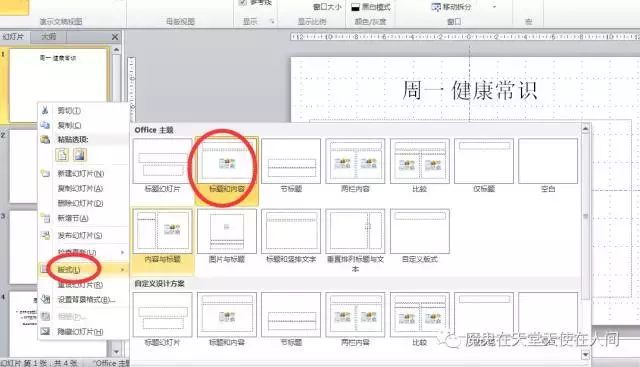Screen dimensions: 640x367
Task: Open 设置背景格式 (Format Background) dialog
Action: click(x=86, y=300)
